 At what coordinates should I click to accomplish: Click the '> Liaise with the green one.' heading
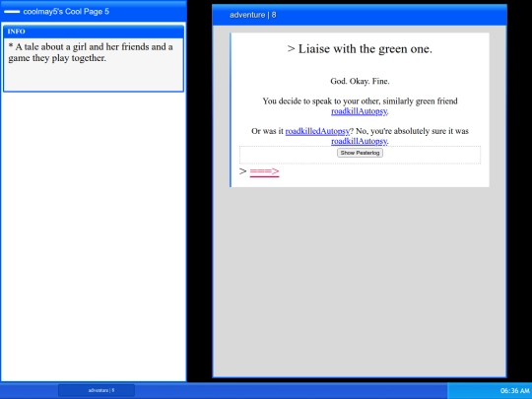coord(360,49)
